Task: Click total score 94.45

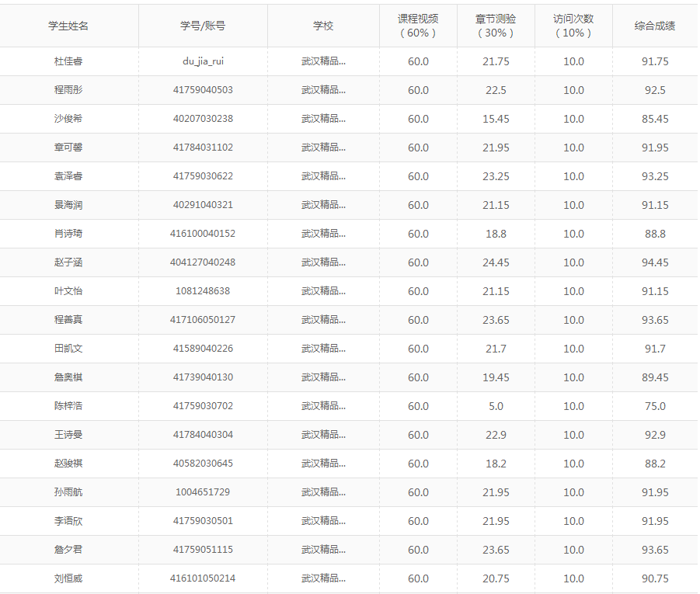Action: pos(656,262)
